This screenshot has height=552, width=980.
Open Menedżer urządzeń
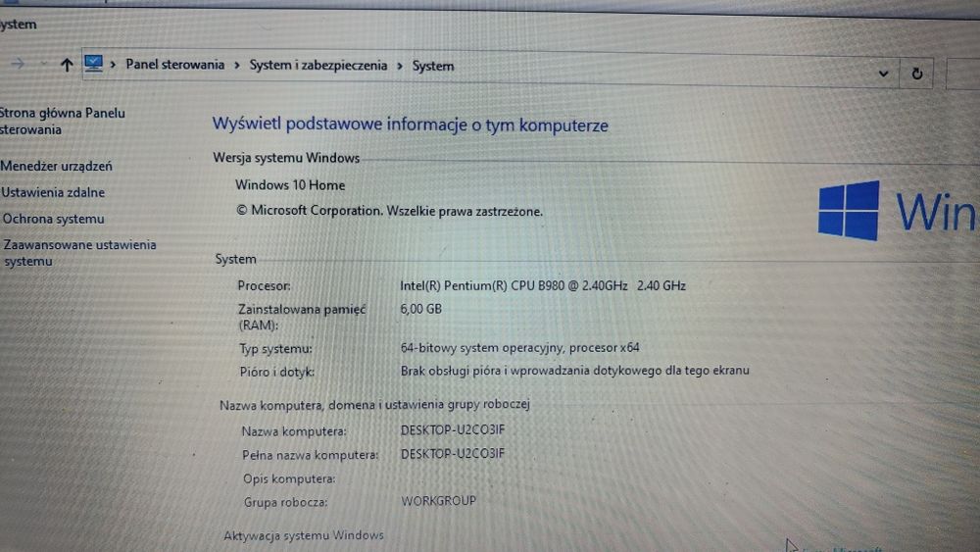point(56,166)
